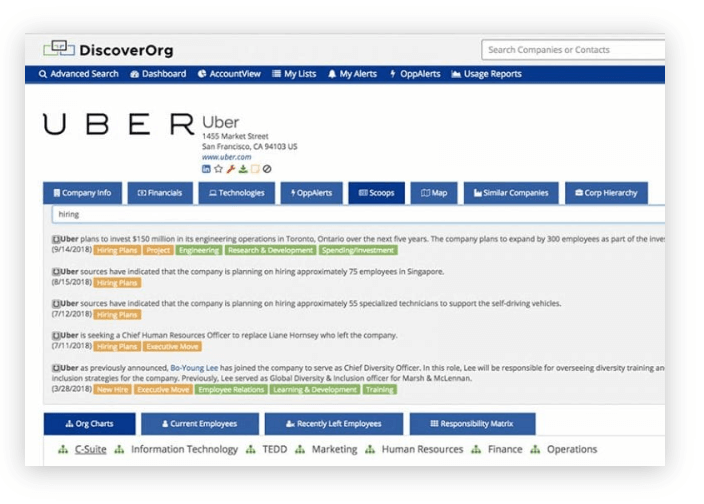Image resolution: width=704 pixels, height=504 pixels.
Task: Switch to the Company Info tab
Action: point(82,193)
